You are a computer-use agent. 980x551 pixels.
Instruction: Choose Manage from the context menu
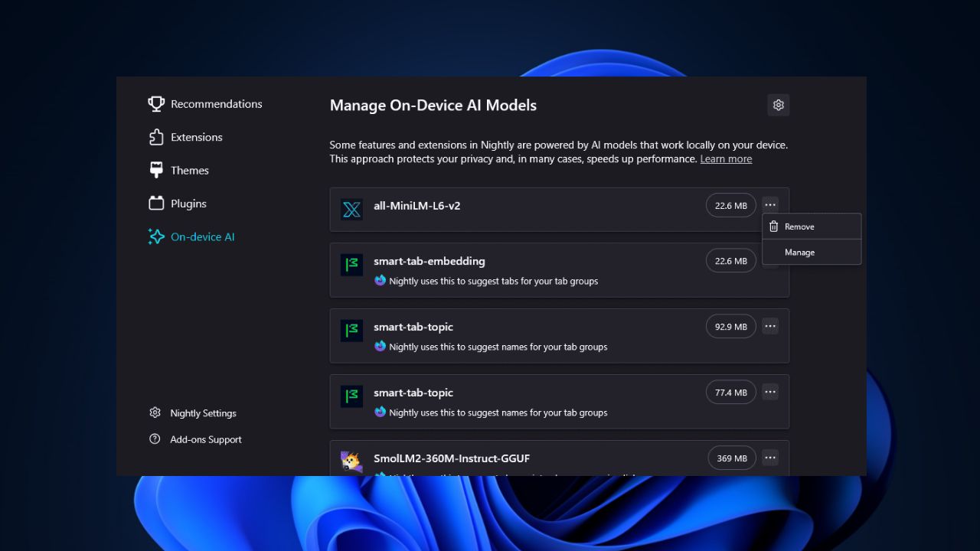point(799,252)
